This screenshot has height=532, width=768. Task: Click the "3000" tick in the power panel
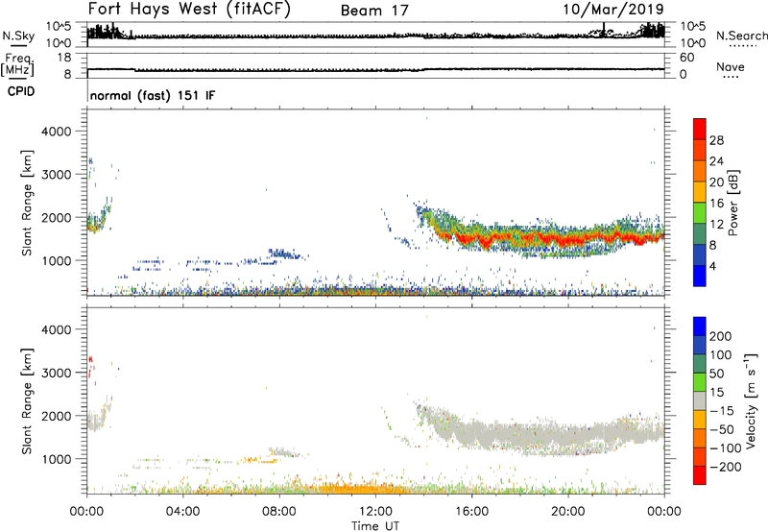click(57, 175)
